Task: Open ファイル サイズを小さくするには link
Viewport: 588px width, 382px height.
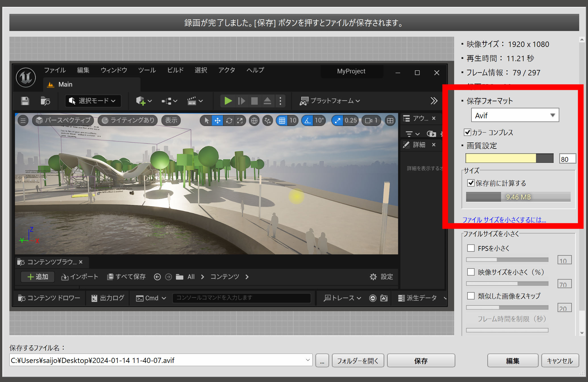Action: tap(504, 220)
